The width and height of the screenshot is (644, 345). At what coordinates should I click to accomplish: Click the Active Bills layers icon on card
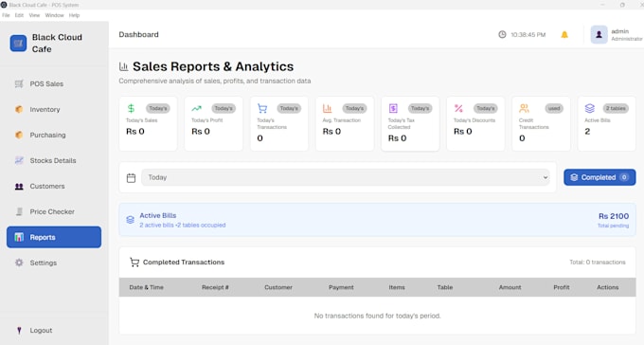pyautogui.click(x=589, y=108)
